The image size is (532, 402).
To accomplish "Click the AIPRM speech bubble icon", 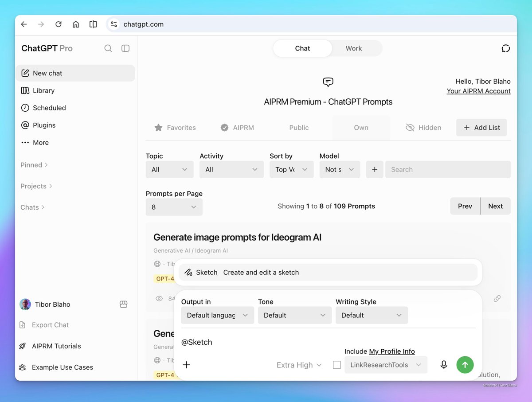I will point(328,82).
